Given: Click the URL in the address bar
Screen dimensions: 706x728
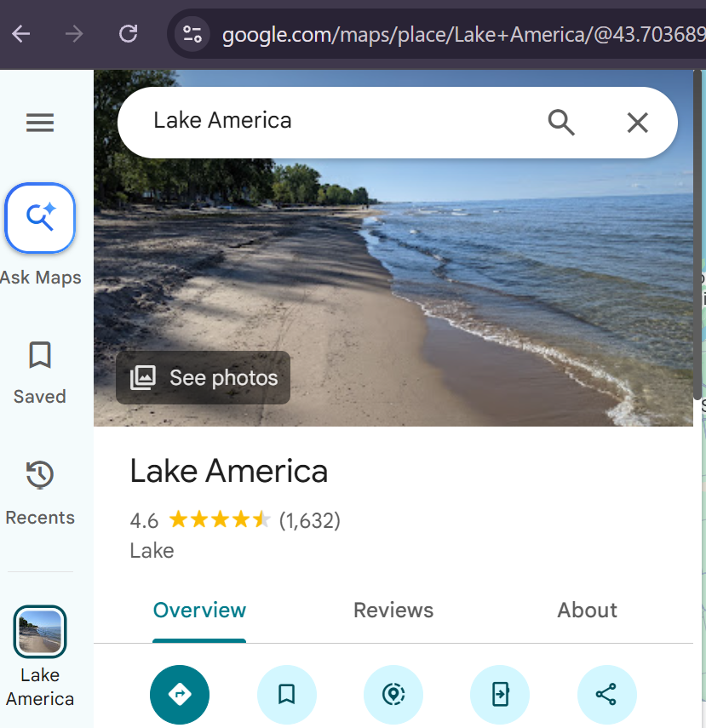Looking at the screenshot, I should (463, 35).
